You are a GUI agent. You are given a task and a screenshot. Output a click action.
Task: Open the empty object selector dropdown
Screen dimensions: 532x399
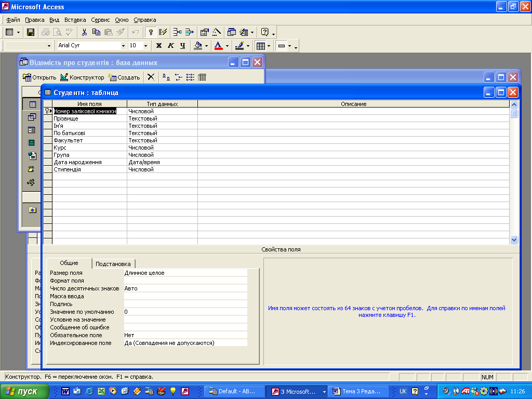click(x=49, y=46)
